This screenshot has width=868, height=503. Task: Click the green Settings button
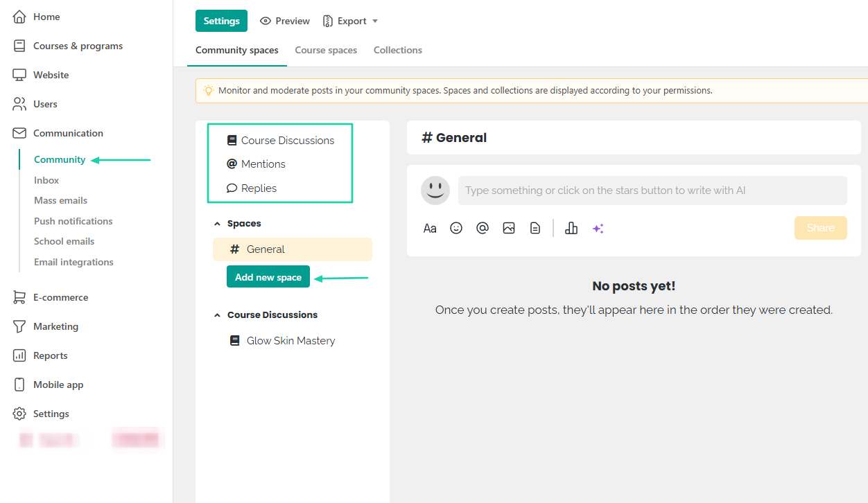(x=221, y=21)
